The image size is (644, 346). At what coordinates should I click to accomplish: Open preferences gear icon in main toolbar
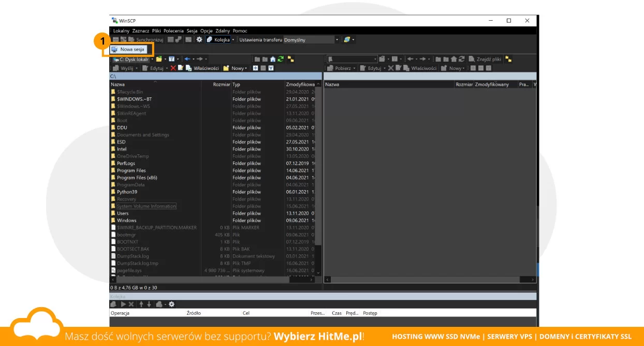coord(199,39)
